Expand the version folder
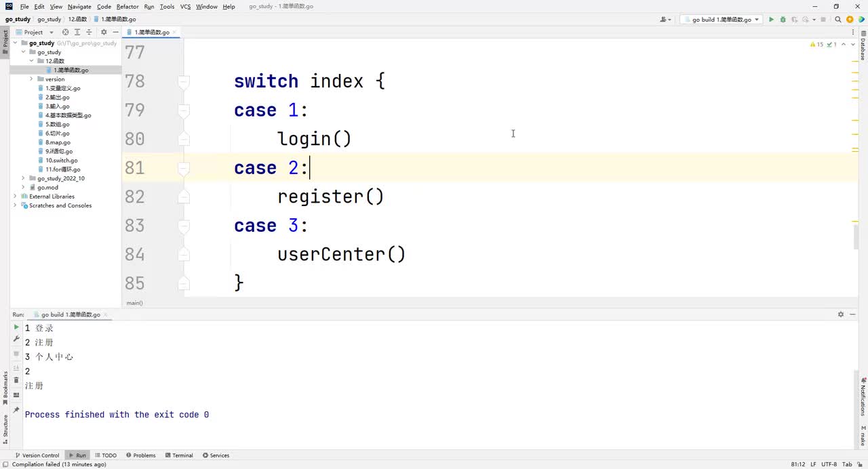Viewport: 868px width, 469px height. coord(31,79)
